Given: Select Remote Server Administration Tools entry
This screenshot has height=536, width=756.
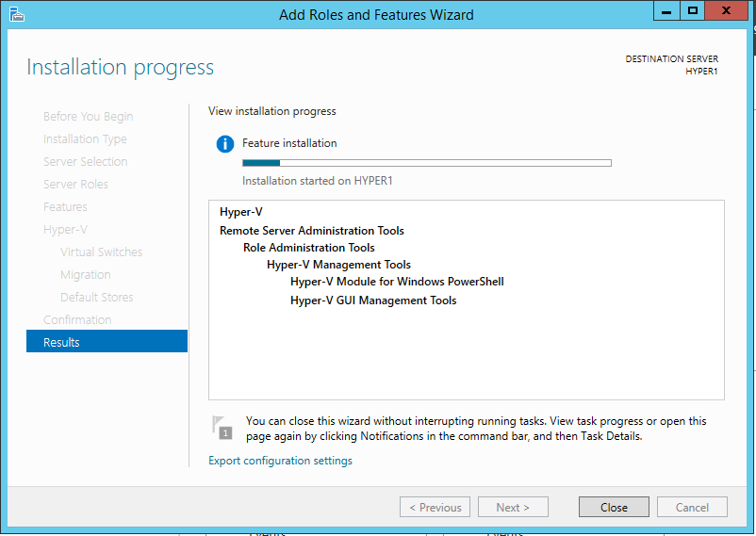Looking at the screenshot, I should click(x=312, y=231).
